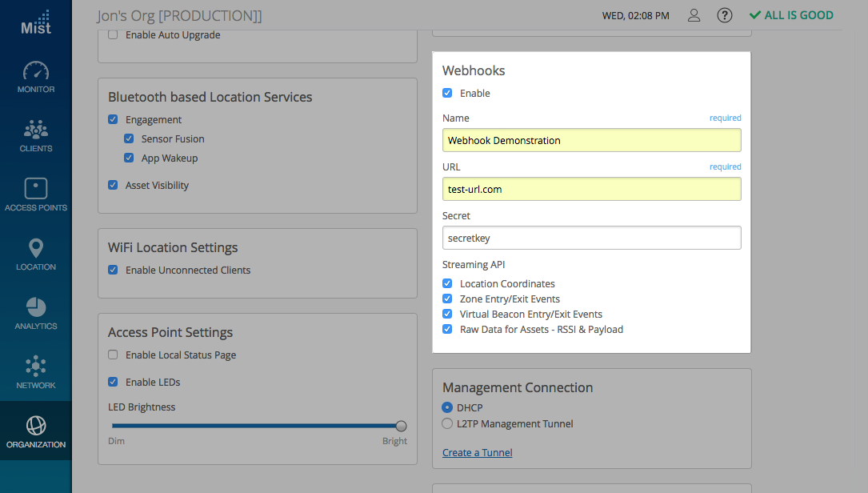Open the help question mark icon
Viewport: 868px width, 493px height.
click(725, 15)
